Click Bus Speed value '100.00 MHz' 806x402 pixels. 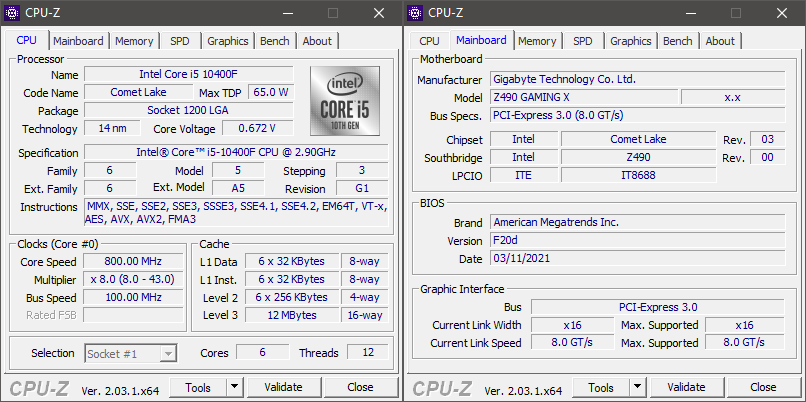[133, 297]
